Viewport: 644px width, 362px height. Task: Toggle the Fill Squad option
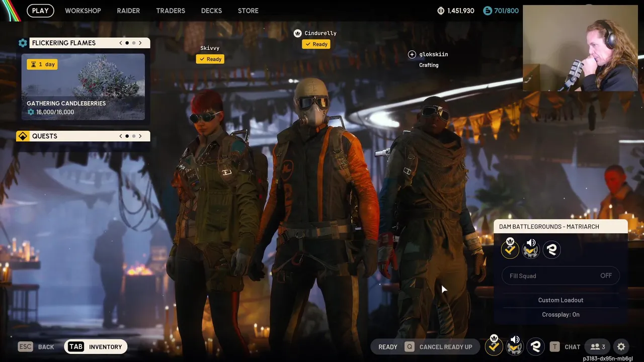pos(560,276)
